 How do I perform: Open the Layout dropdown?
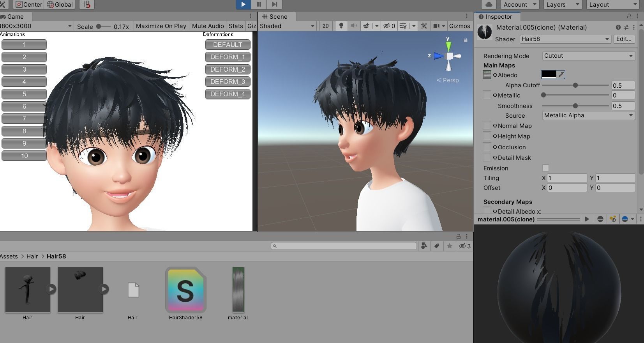(612, 4)
